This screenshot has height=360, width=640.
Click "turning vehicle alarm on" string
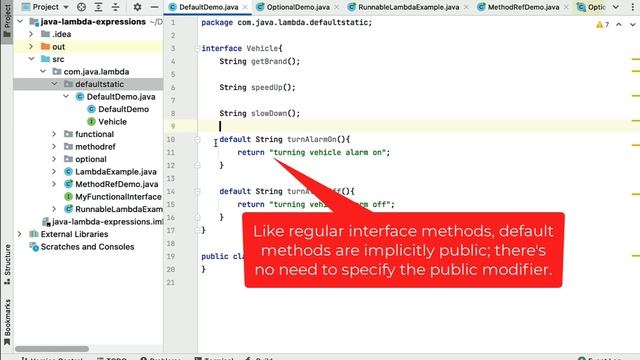coord(327,152)
